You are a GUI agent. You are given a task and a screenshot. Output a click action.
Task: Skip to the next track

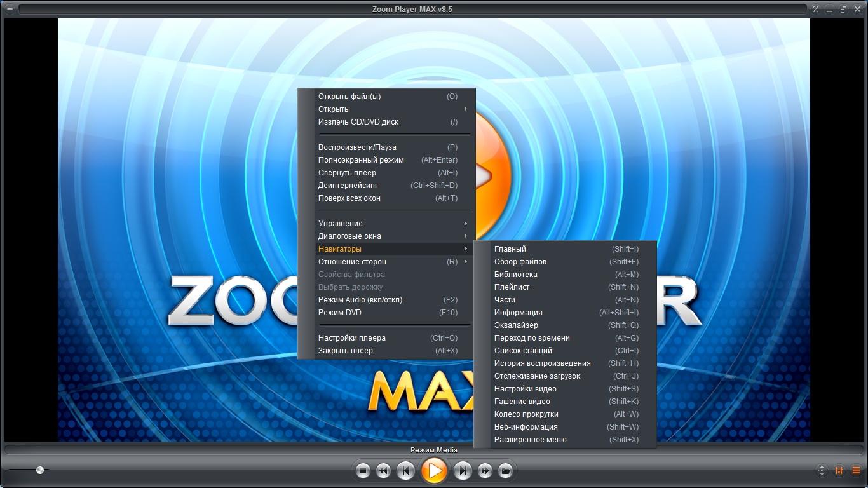[463, 471]
